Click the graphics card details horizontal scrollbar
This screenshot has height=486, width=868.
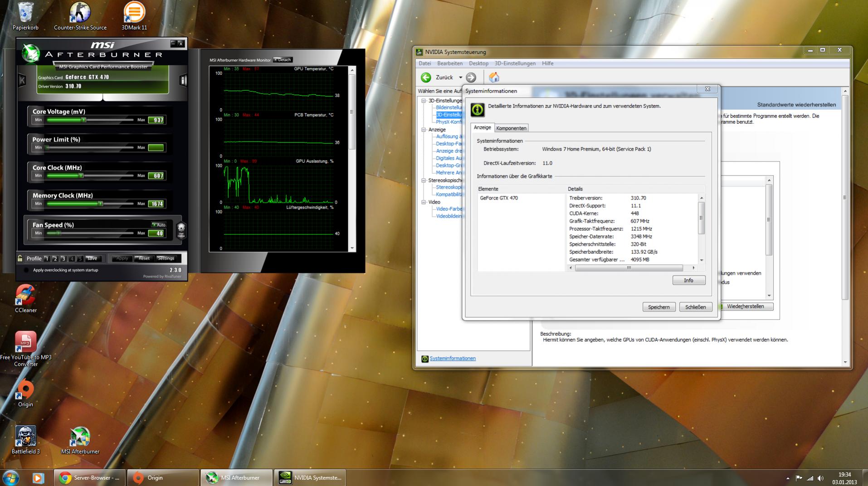[629, 268]
